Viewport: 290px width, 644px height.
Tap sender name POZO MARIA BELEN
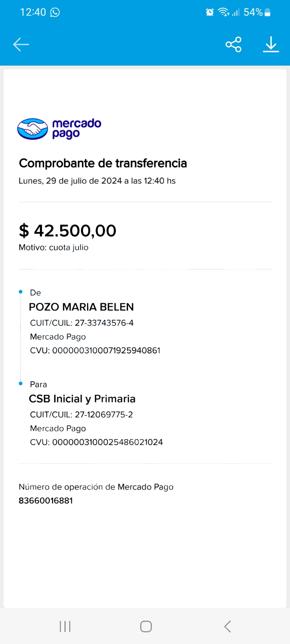click(81, 307)
